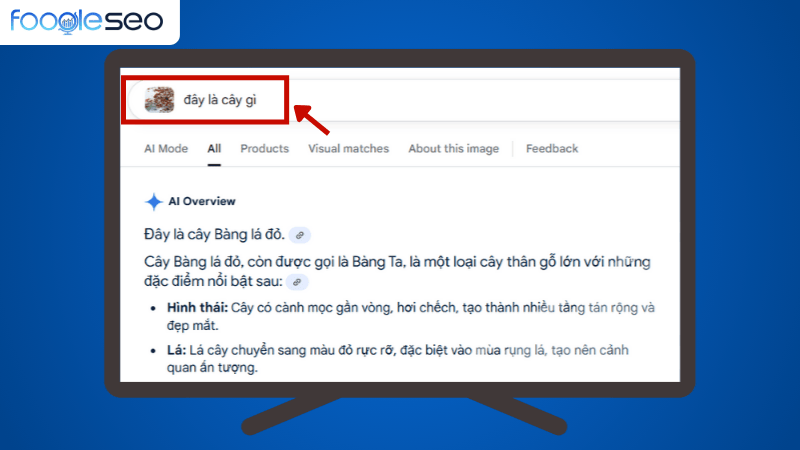The image size is (800, 450).
Task: Click the "AI Overview" heading text
Action: click(x=202, y=202)
